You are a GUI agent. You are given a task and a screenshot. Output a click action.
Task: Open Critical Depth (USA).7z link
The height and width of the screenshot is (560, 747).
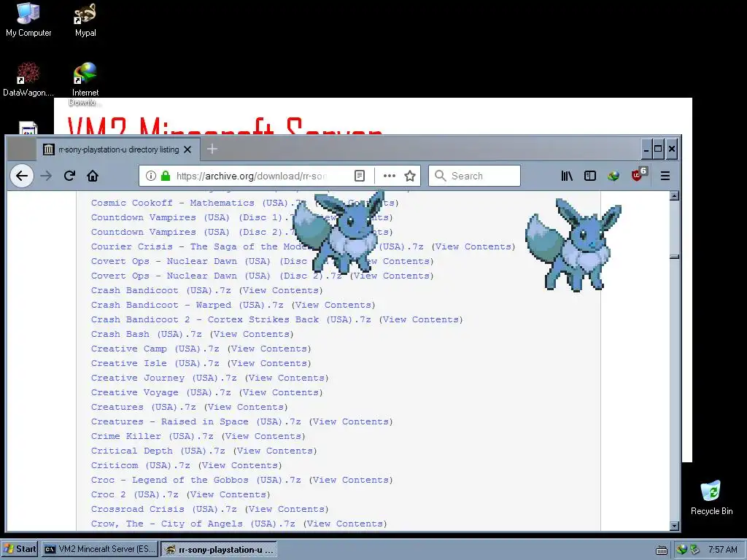(x=158, y=451)
